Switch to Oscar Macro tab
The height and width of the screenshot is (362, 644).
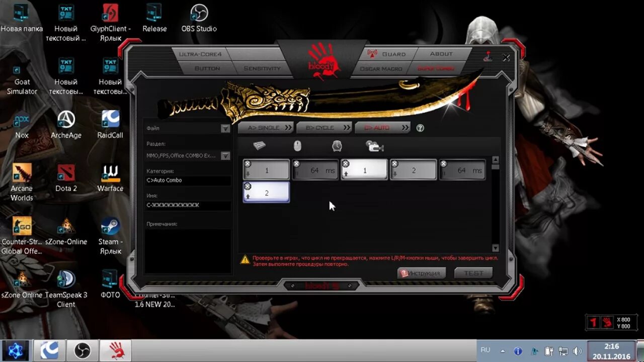tap(381, 68)
